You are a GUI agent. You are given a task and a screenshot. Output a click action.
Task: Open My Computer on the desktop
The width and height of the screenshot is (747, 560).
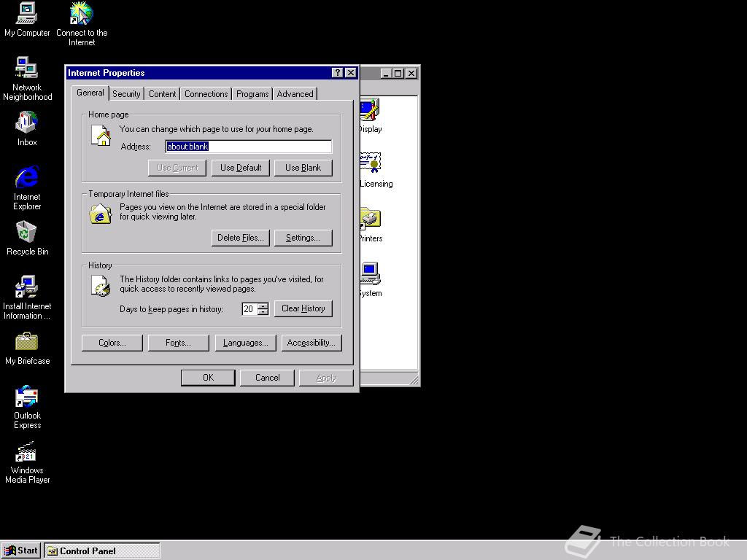pyautogui.click(x=26, y=13)
